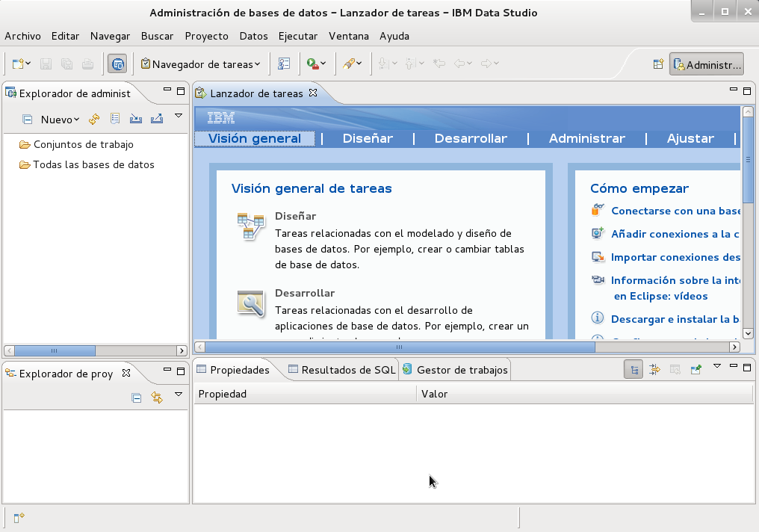Open the project explorer view menu triangle
Screen dimensions: 759x532
[179, 395]
